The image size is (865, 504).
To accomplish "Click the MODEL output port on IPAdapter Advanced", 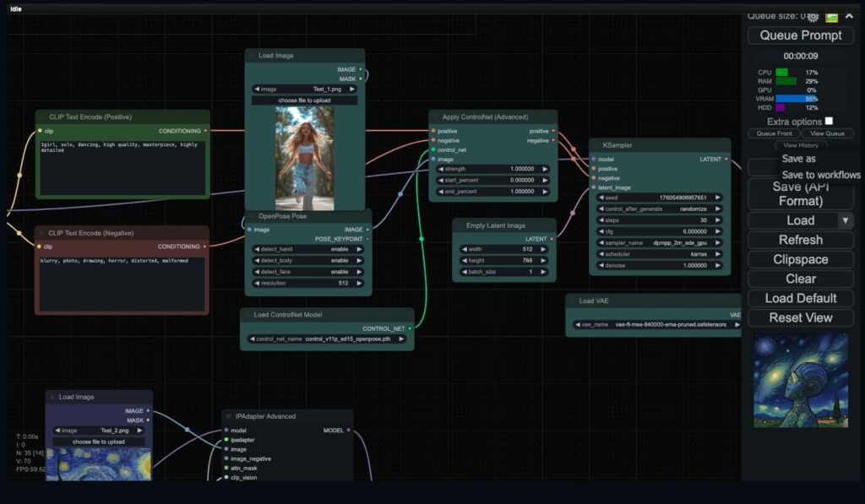I will tap(349, 430).
